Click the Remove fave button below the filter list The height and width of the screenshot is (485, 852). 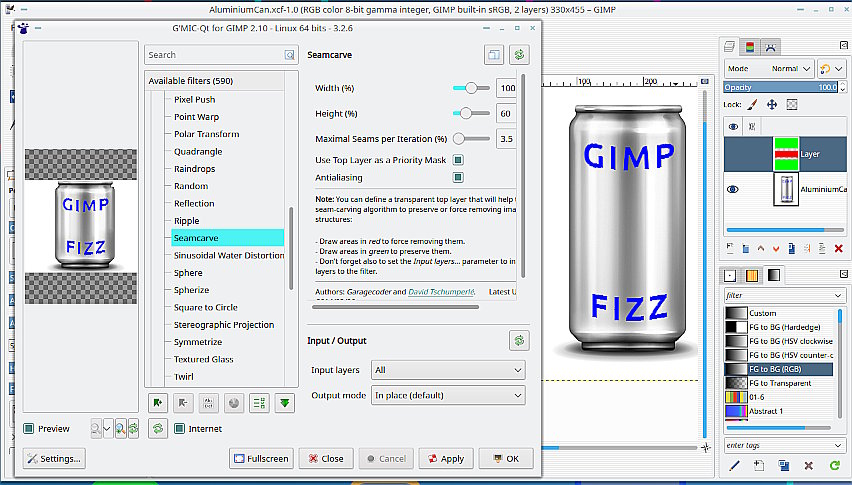(183, 402)
